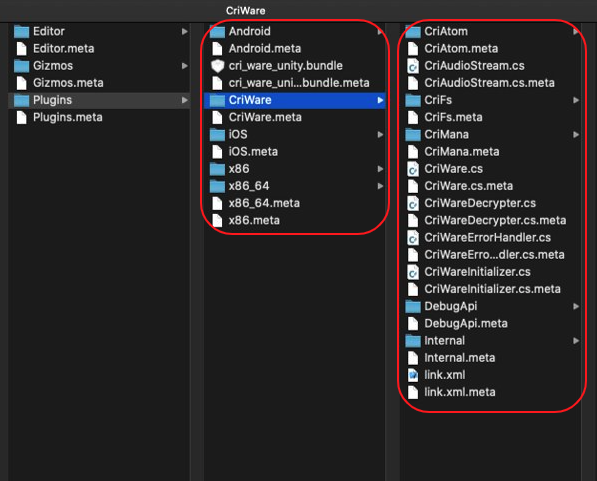Expand the selected CriWare folder arrow
Image resolution: width=597 pixels, height=481 pixels.
point(380,100)
